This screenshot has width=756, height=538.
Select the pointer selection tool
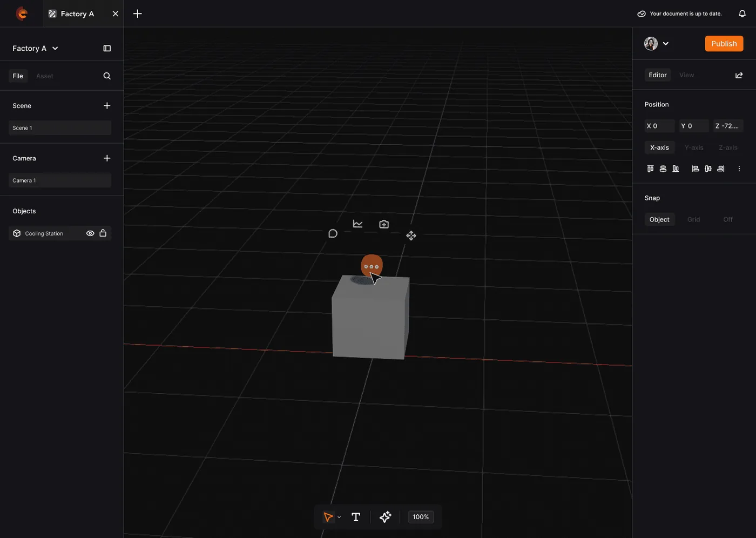tap(328, 517)
